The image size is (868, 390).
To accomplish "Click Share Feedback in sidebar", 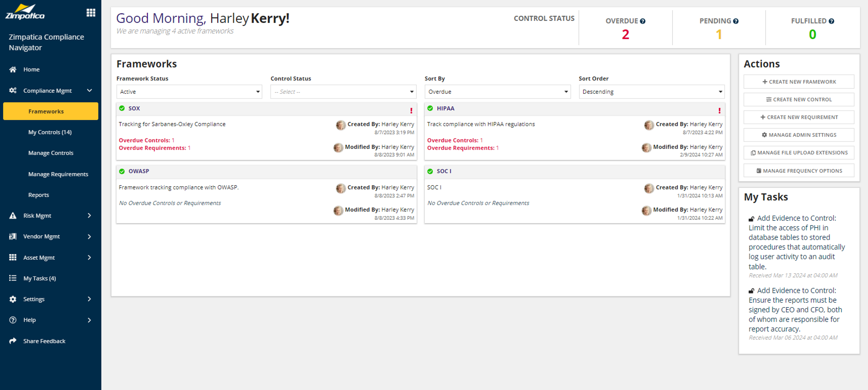I will click(44, 341).
